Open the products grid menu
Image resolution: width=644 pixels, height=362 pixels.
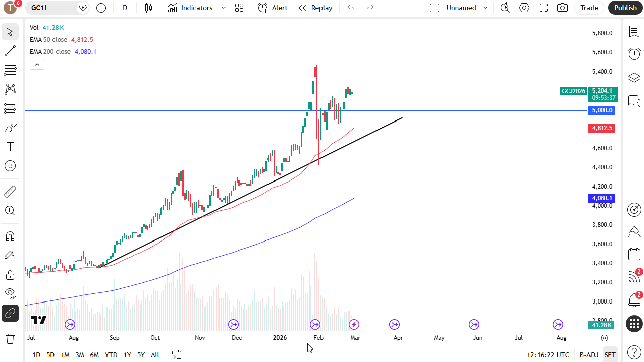click(x=634, y=324)
